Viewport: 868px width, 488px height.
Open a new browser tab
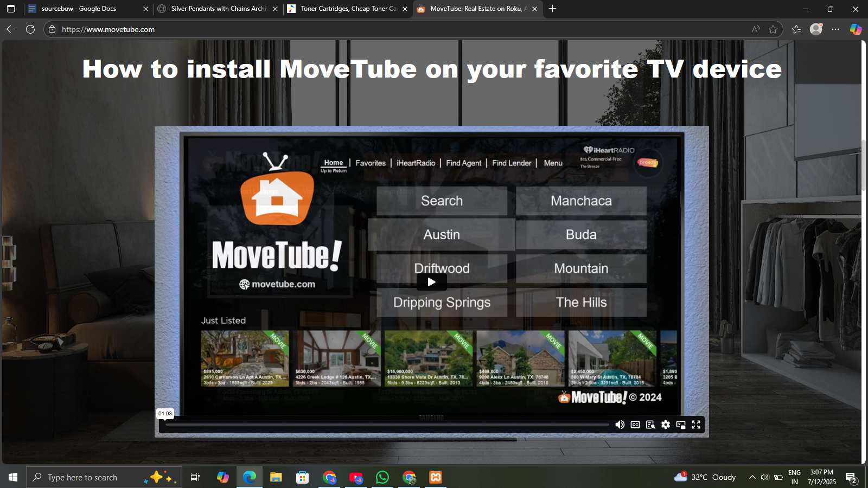[552, 9]
